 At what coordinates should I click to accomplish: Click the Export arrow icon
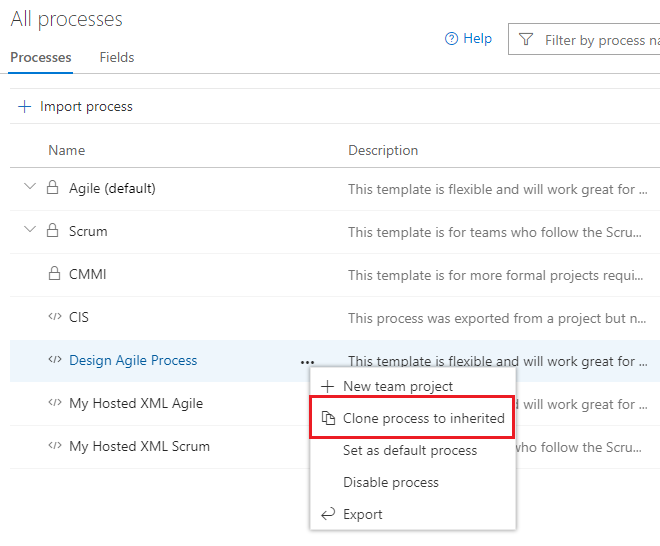[328, 514]
